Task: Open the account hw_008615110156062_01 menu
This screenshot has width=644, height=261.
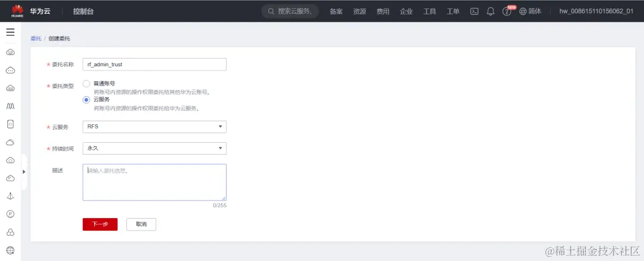Action: (596, 11)
